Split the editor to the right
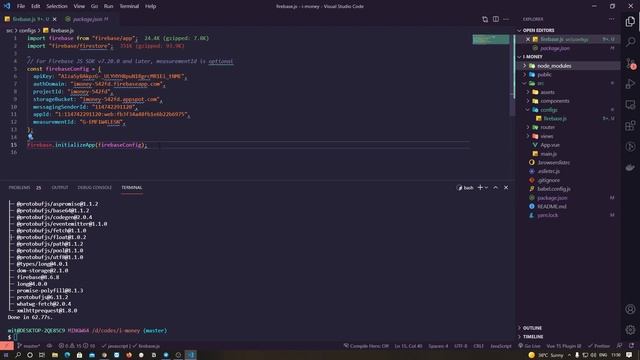 (x=496, y=19)
